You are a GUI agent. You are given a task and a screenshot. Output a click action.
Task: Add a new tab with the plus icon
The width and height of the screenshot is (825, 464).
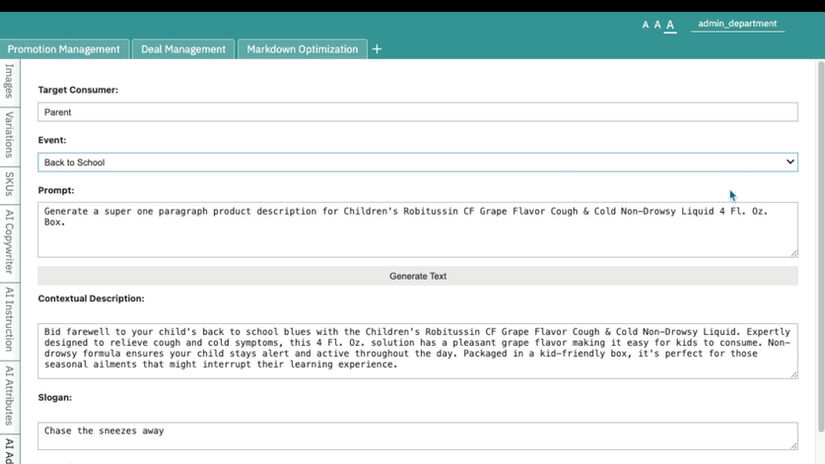coord(377,49)
